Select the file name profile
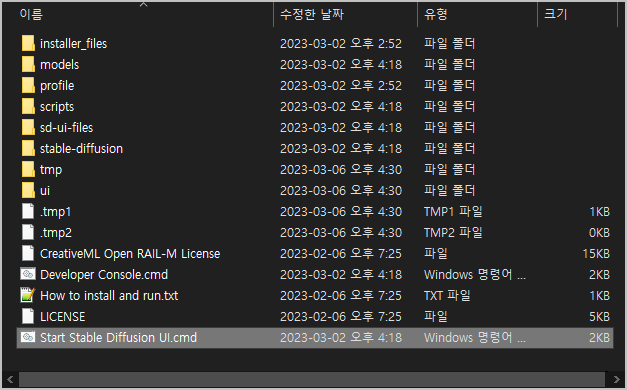Screen dimensions: 627x390 57,86
